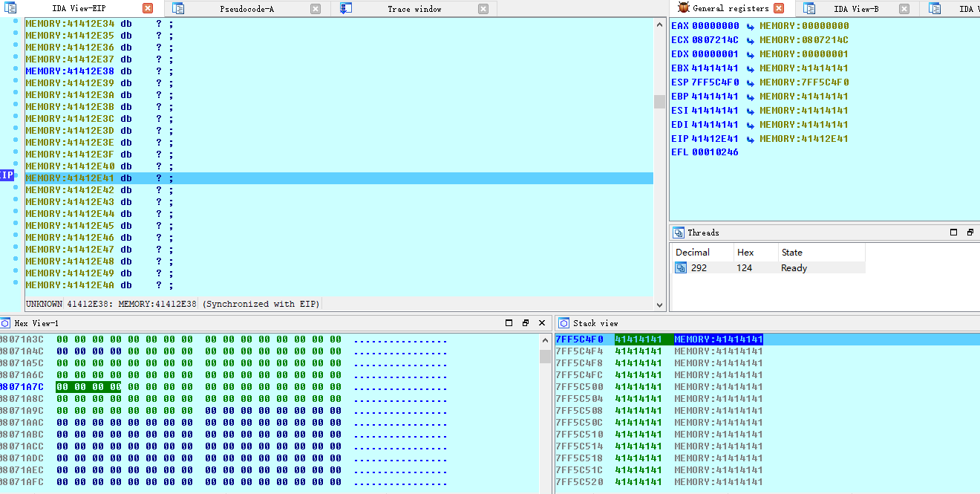This screenshot has height=494, width=980.
Task: Click the Trace window tab icon
Action: point(345,8)
